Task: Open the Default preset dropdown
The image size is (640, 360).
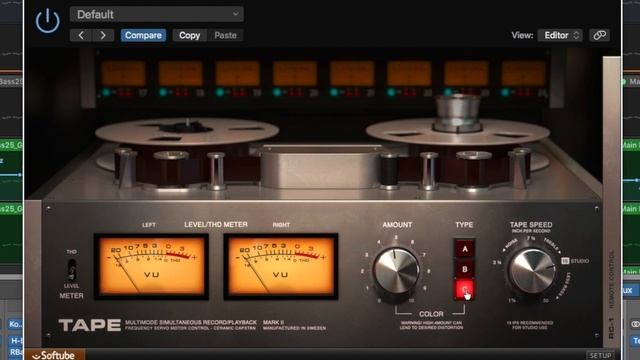Action: (x=157, y=14)
